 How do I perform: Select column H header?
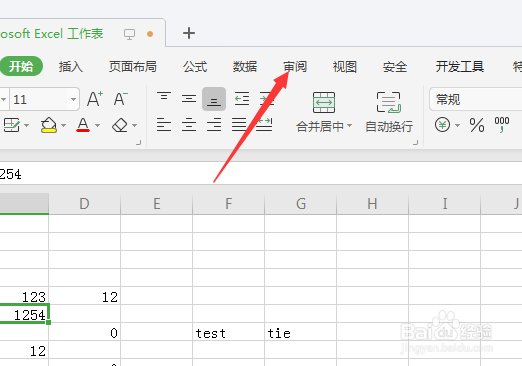(x=372, y=203)
